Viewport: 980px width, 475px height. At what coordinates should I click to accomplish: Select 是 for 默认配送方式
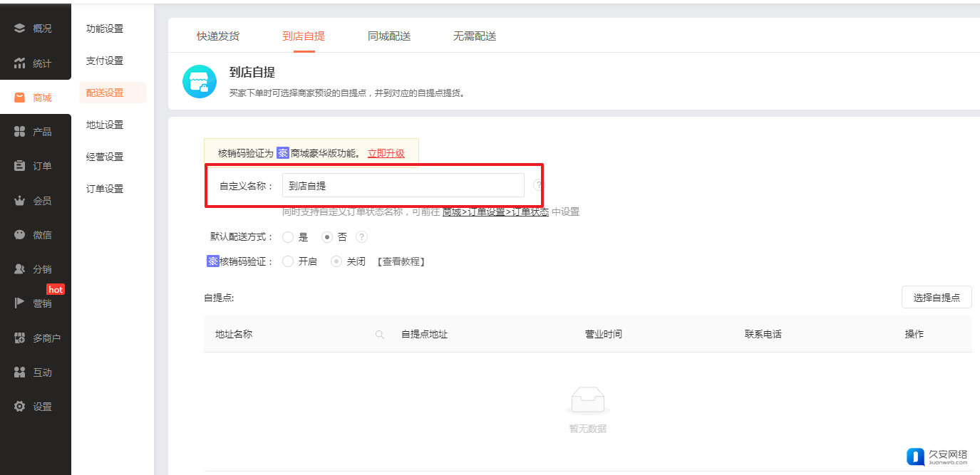(288, 237)
